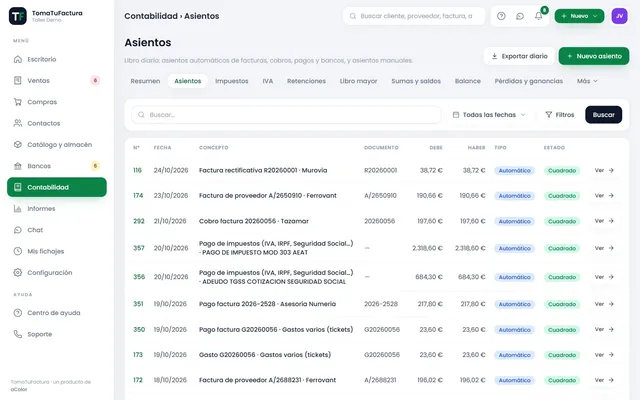This screenshot has height=400, width=640.
Task: Expand the Nuevo dropdown button
Action: 579,16
